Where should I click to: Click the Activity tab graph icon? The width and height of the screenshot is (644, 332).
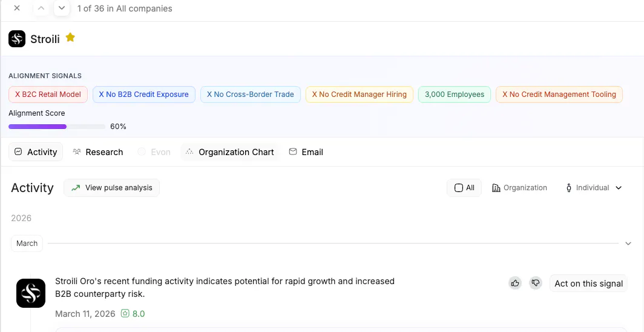click(x=18, y=151)
